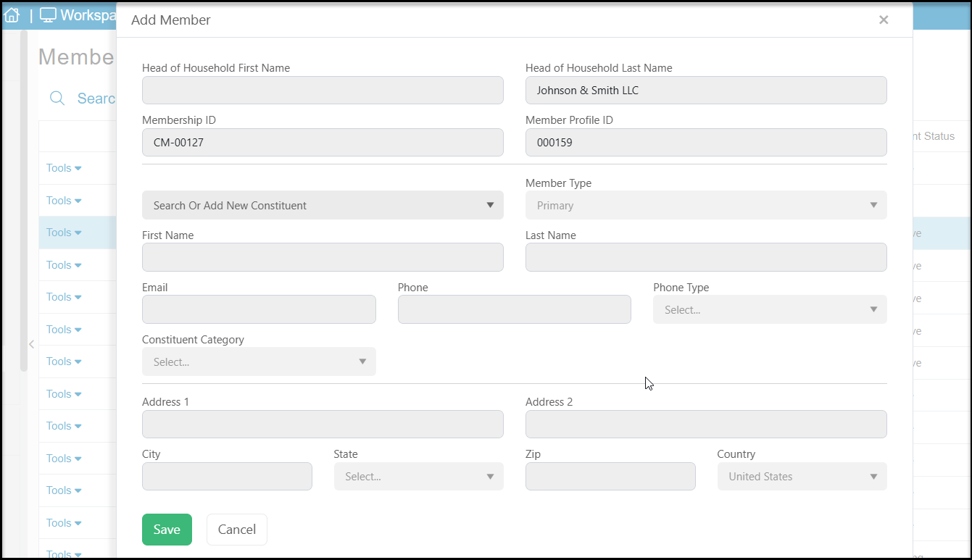This screenshot has height=560, width=972.
Task: Click the green Save button
Action: tap(167, 530)
